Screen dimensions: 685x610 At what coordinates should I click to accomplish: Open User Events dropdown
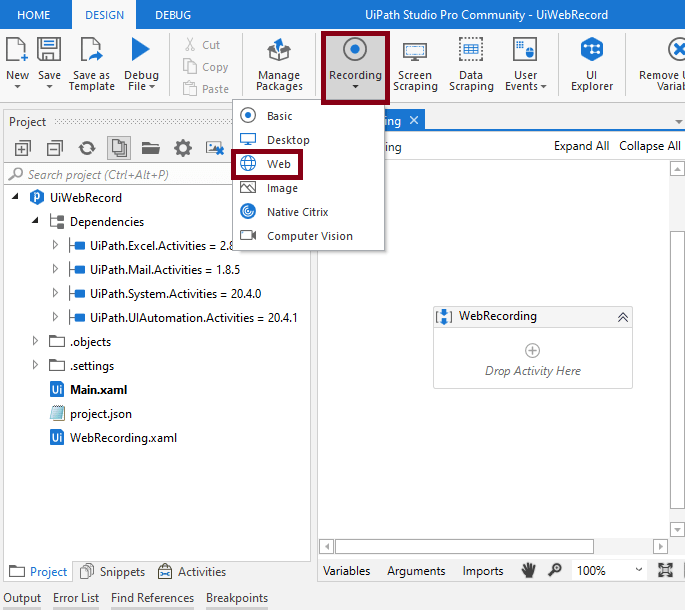coord(525,64)
